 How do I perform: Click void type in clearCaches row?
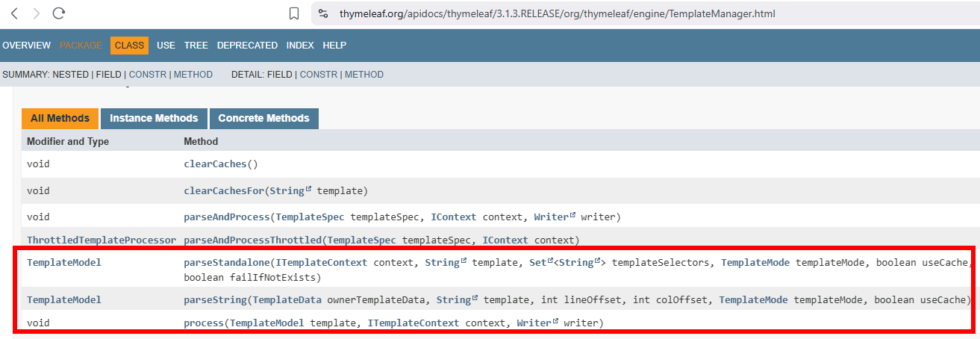[x=38, y=164]
